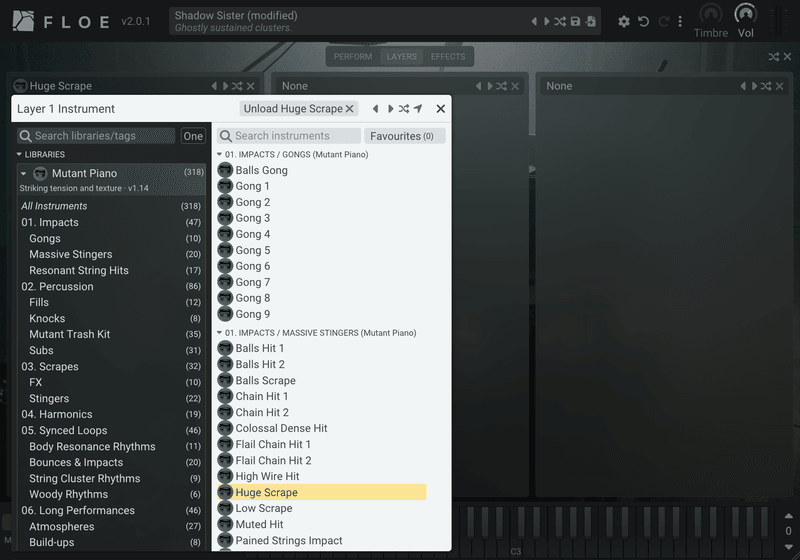Viewport: 800px width, 560px height.
Task: Load next preset in top bar
Action: coord(546,21)
